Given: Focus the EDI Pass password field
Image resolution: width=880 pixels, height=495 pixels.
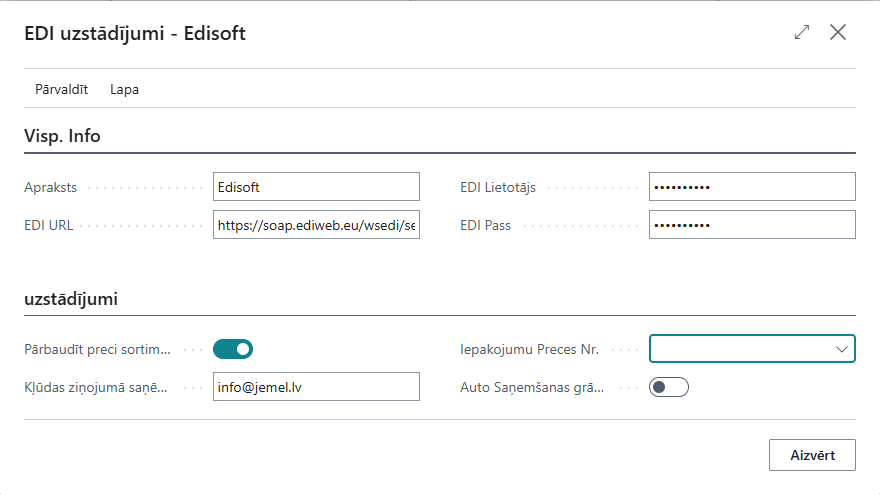Looking at the screenshot, I should pos(753,225).
